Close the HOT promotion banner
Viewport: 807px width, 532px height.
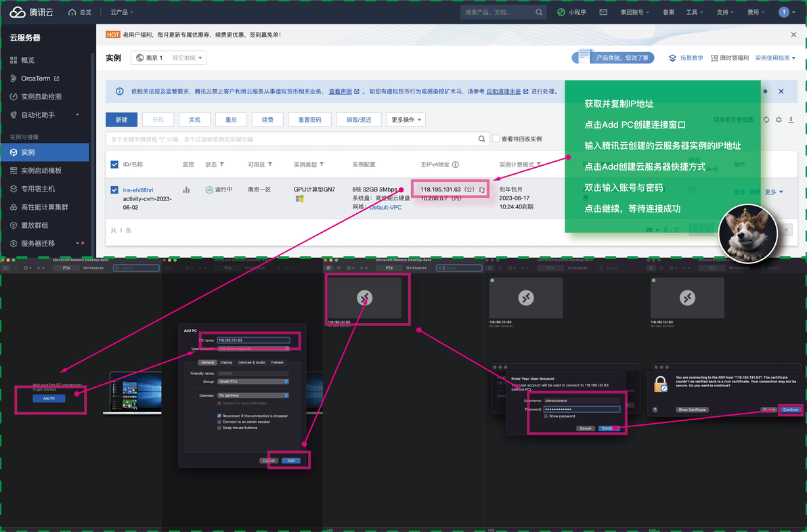pyautogui.click(x=793, y=35)
